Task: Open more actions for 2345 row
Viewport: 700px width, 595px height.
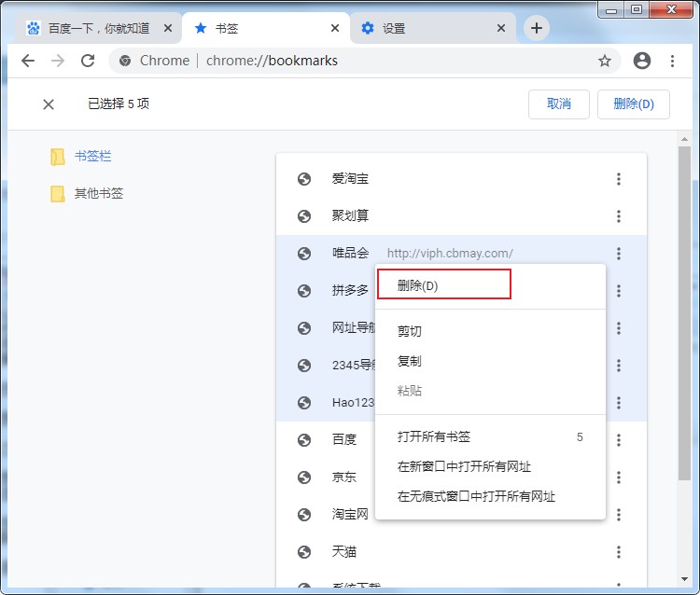Action: (x=618, y=366)
